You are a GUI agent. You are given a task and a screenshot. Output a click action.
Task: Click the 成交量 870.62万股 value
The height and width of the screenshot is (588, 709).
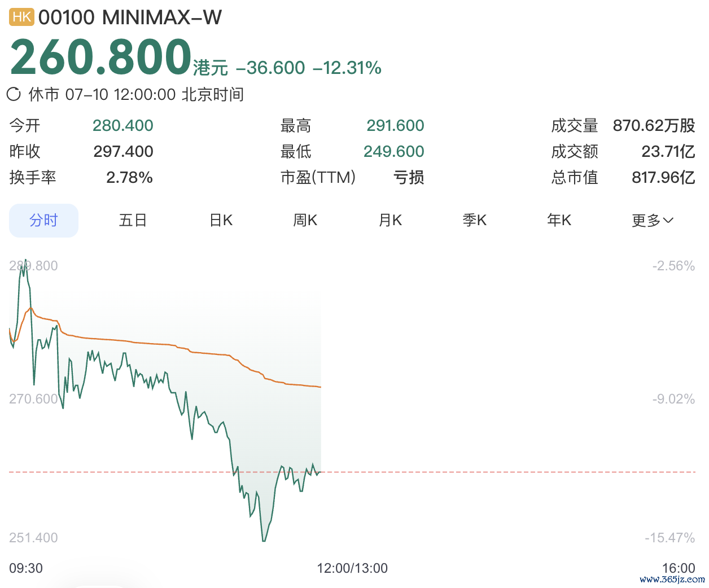click(654, 125)
